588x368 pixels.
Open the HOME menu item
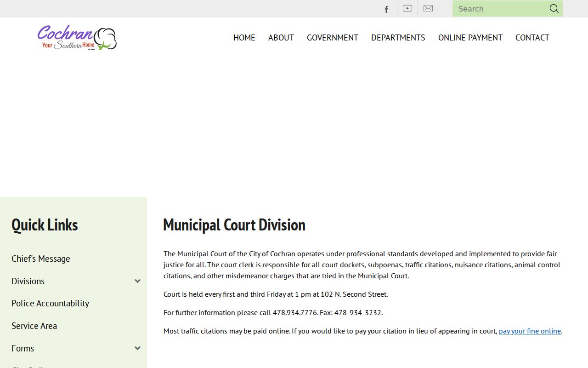[x=244, y=38]
